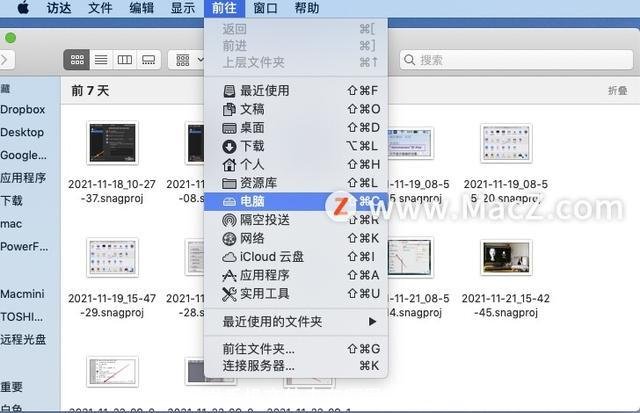The image size is (640, 413).
Task: Choose 资源库 from the Go menu
Action: point(296,182)
